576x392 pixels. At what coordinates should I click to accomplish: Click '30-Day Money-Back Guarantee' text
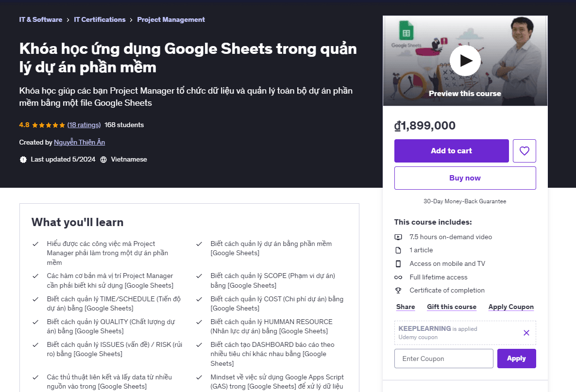tap(465, 201)
